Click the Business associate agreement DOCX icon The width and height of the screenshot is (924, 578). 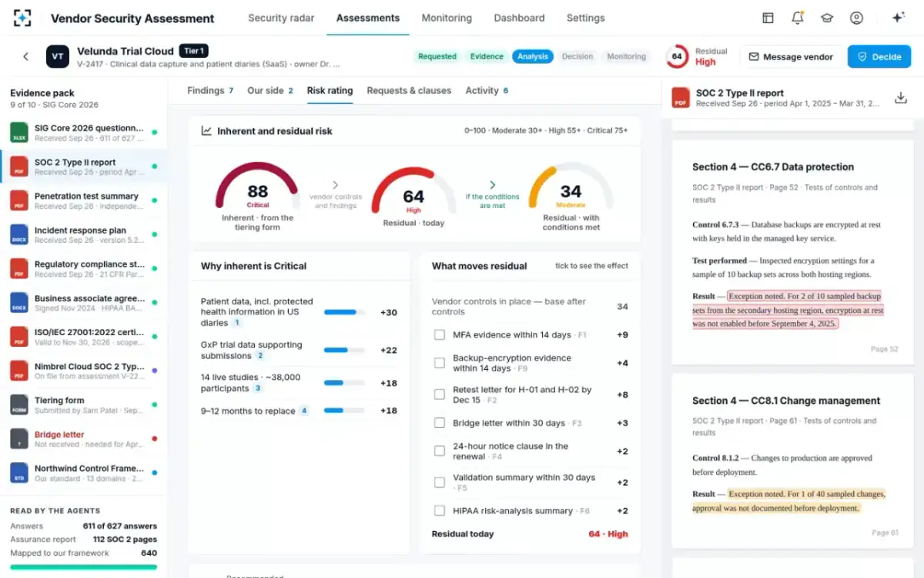pyautogui.click(x=19, y=302)
